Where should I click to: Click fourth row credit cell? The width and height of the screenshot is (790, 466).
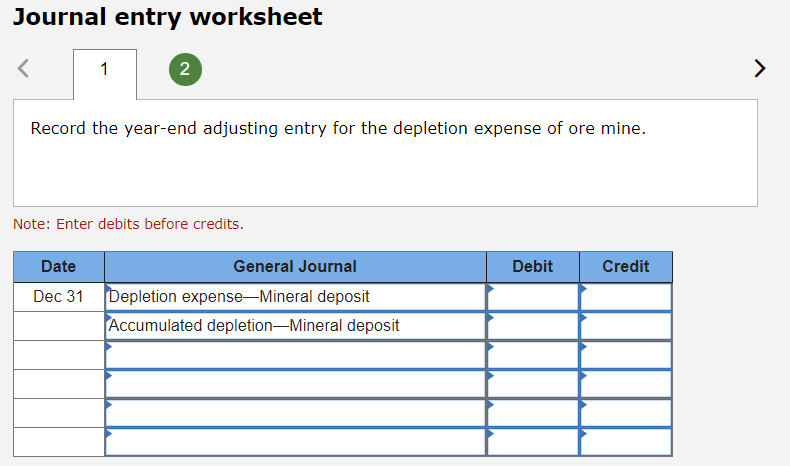pyautogui.click(x=626, y=384)
